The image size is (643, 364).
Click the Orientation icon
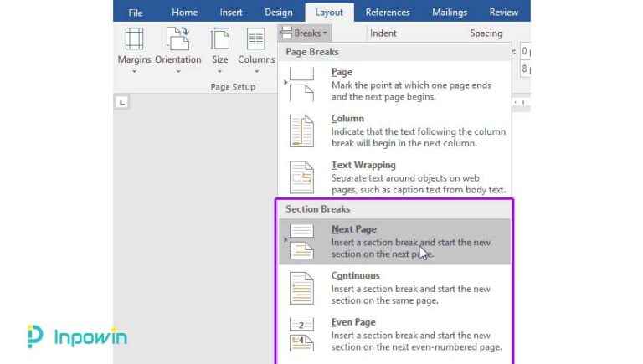[x=177, y=39]
